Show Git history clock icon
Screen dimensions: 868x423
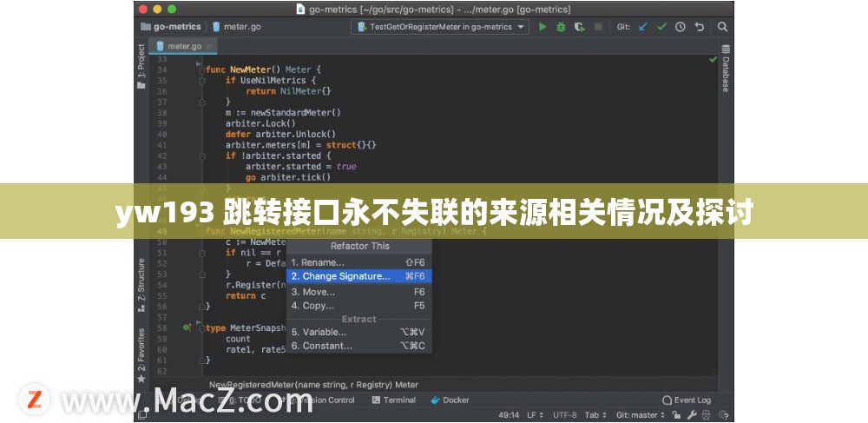681,27
